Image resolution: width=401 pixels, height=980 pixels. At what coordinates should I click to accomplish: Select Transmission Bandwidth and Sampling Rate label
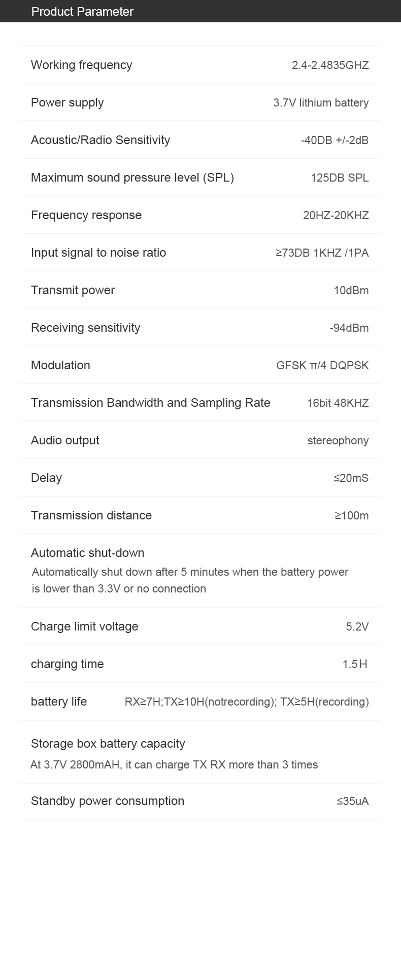click(151, 403)
